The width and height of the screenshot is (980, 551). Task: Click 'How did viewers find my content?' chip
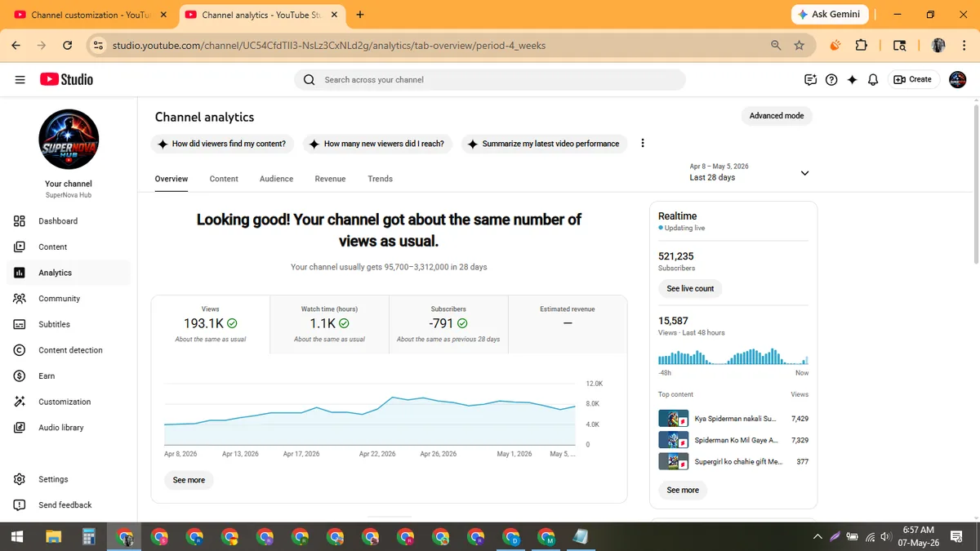pyautogui.click(x=221, y=144)
